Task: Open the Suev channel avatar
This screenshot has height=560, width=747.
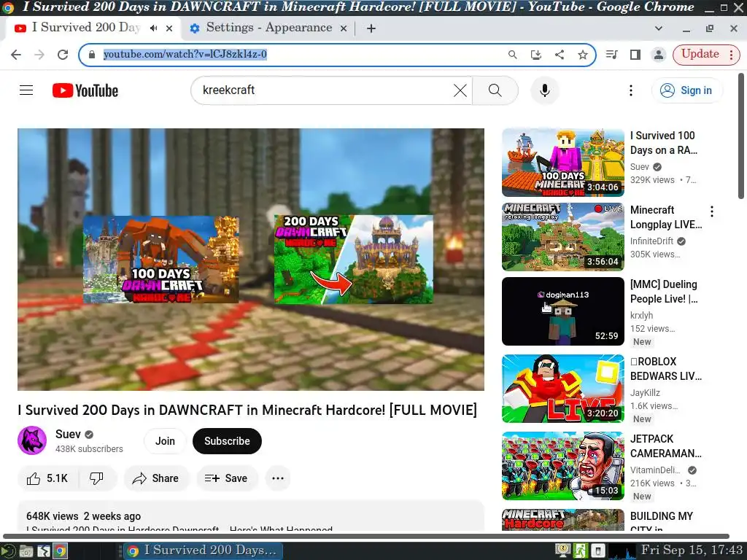Action: pos(32,440)
